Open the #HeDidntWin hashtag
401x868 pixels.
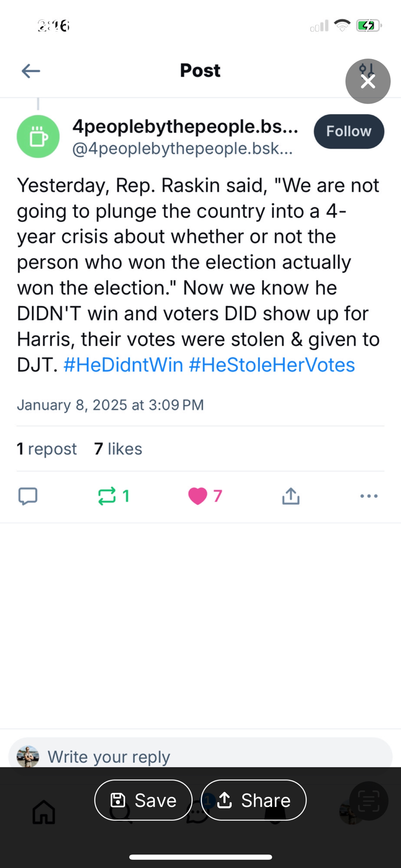[123, 365]
